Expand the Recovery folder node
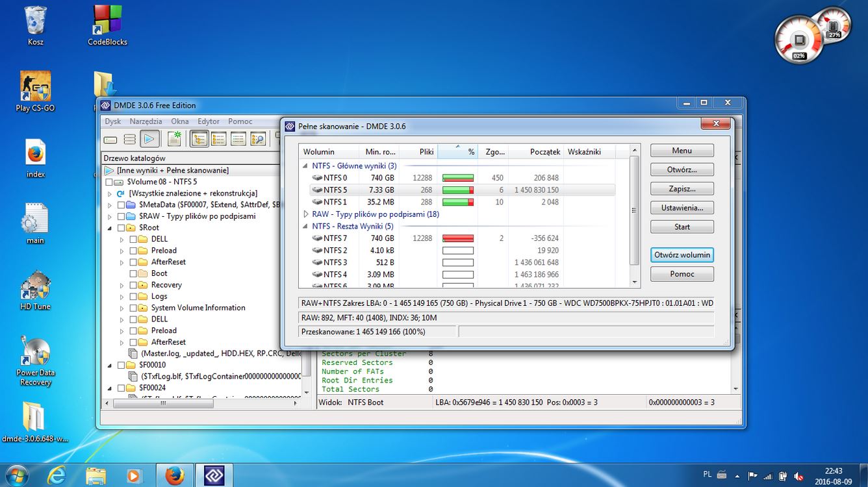868x487 pixels. click(x=121, y=285)
